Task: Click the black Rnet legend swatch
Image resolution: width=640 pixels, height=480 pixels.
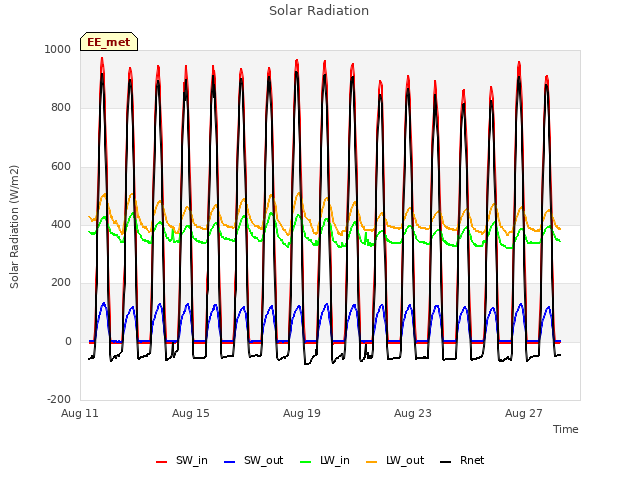Action: (446, 462)
